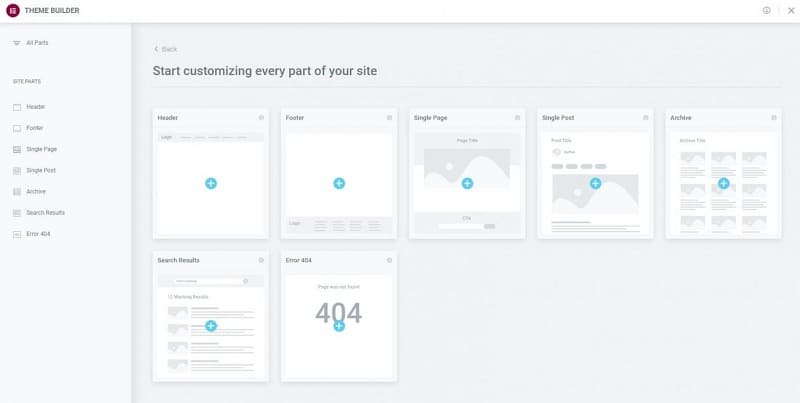Click the Elementor logo icon
The height and width of the screenshot is (403, 800).
13,10
